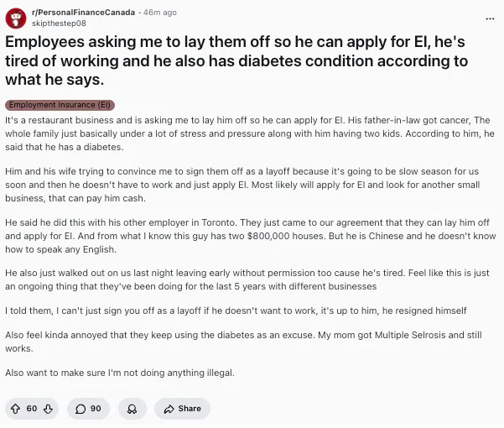Click the 90 comments count
Screen dimensions: 504x428
click(95, 409)
